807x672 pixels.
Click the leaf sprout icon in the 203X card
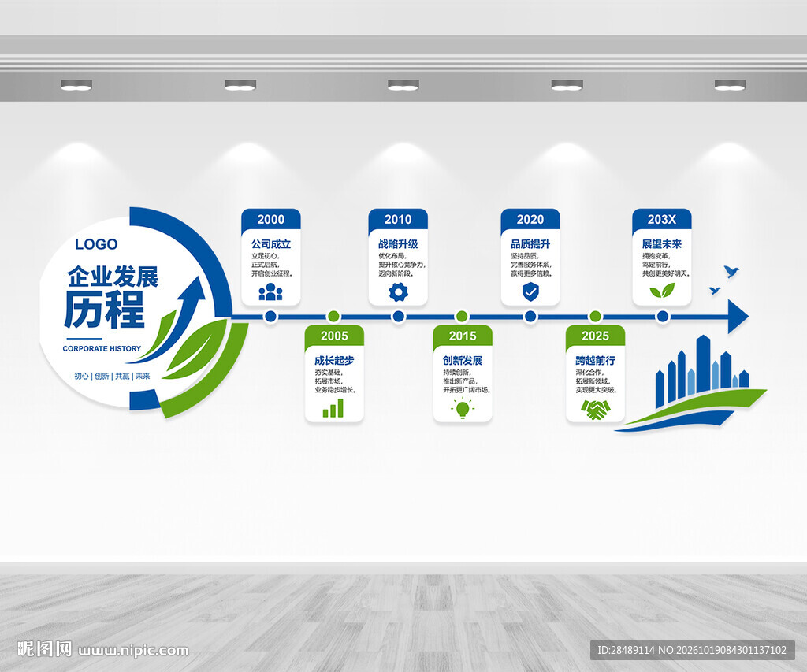pyautogui.click(x=662, y=291)
